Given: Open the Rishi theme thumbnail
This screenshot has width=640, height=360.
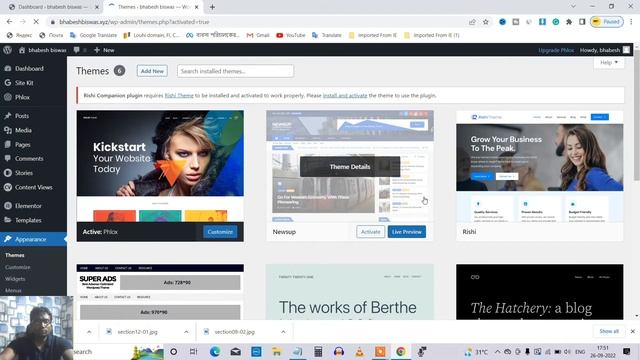Looking at the screenshot, I should pyautogui.click(x=540, y=166).
